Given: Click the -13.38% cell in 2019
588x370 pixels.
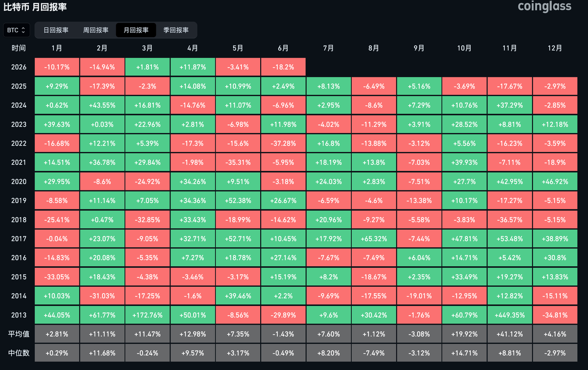Looking at the screenshot, I should 419,201.
